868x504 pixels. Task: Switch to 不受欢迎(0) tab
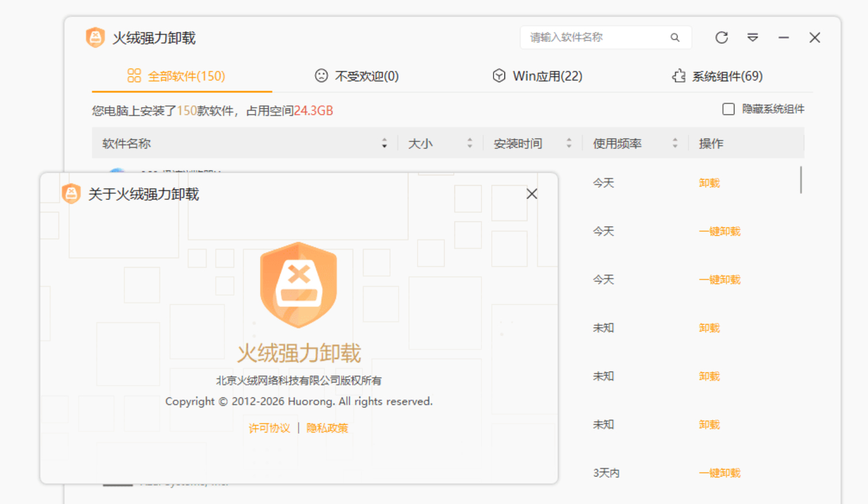point(357,76)
